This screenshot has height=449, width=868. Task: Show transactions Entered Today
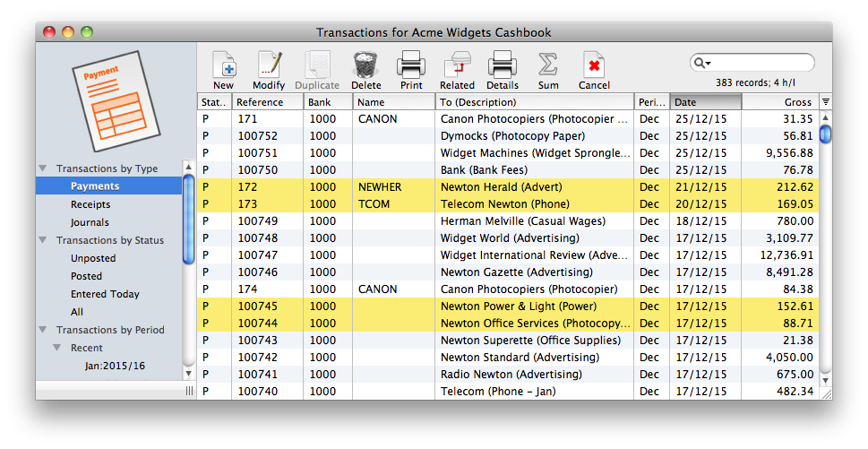point(105,294)
